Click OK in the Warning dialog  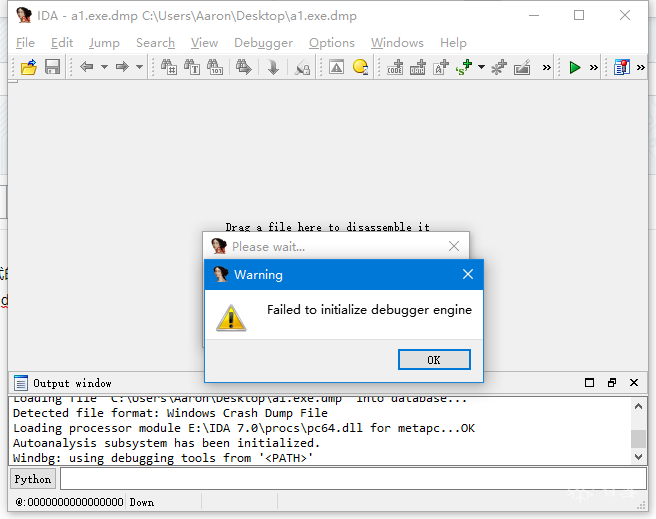pos(434,360)
